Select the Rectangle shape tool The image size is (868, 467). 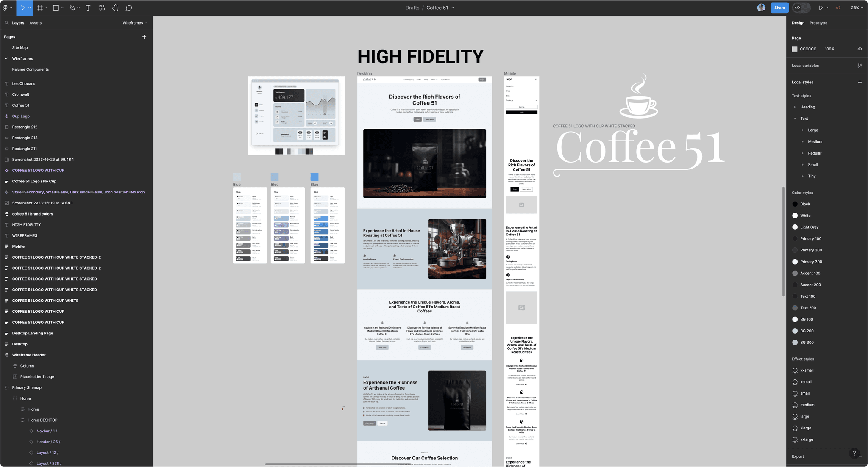56,8
